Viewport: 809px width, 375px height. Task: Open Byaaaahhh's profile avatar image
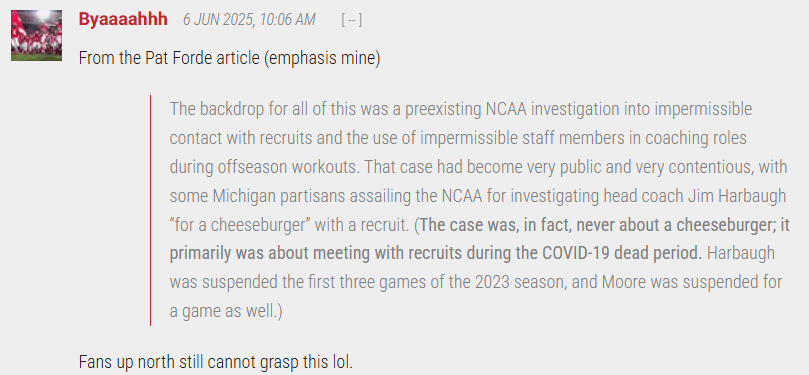pyautogui.click(x=37, y=35)
